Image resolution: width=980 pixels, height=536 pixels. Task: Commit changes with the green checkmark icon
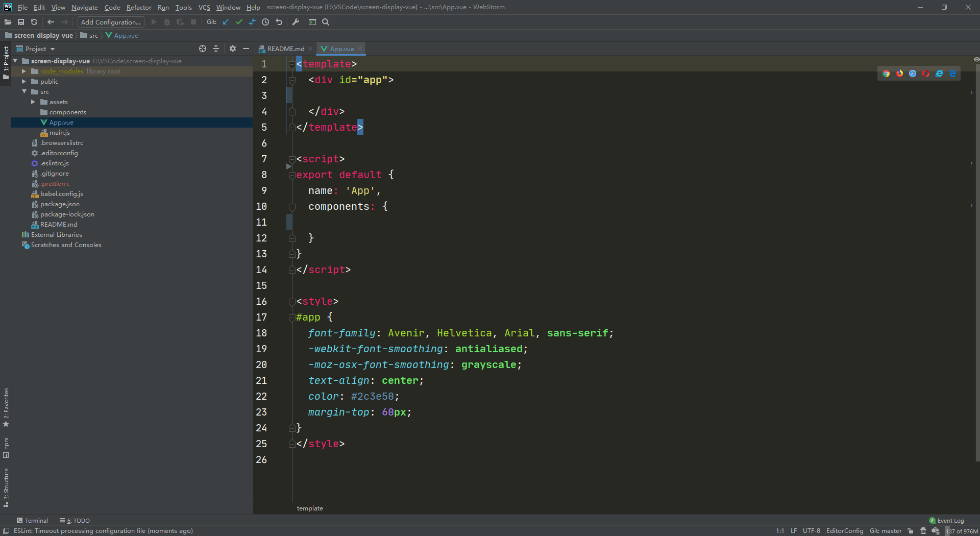pyautogui.click(x=239, y=22)
